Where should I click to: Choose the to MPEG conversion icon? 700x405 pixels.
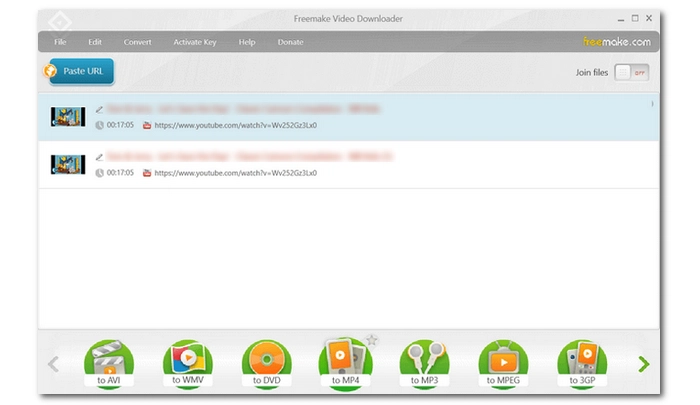click(503, 364)
